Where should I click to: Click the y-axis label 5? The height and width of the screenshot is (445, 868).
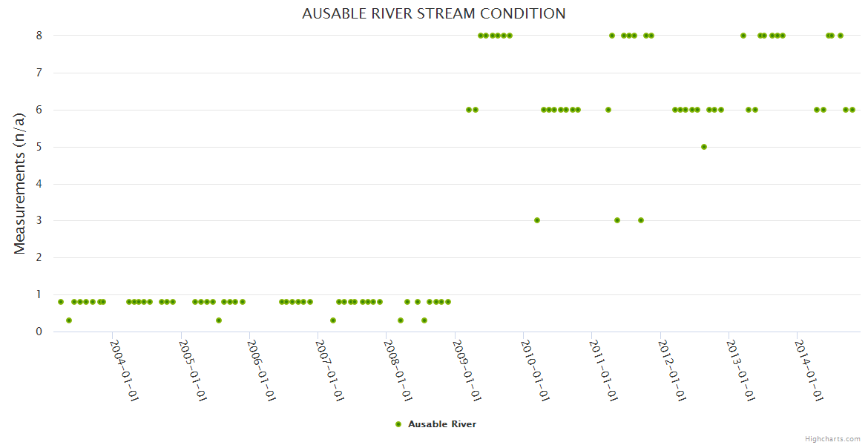point(39,147)
